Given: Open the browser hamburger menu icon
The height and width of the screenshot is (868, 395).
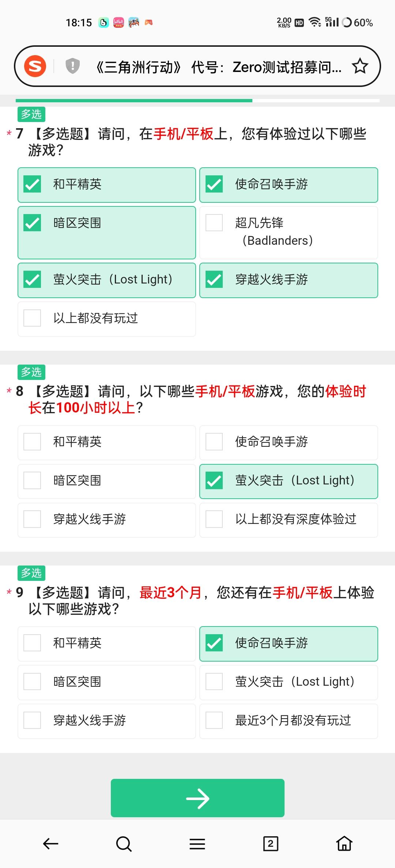Looking at the screenshot, I should coord(197,844).
